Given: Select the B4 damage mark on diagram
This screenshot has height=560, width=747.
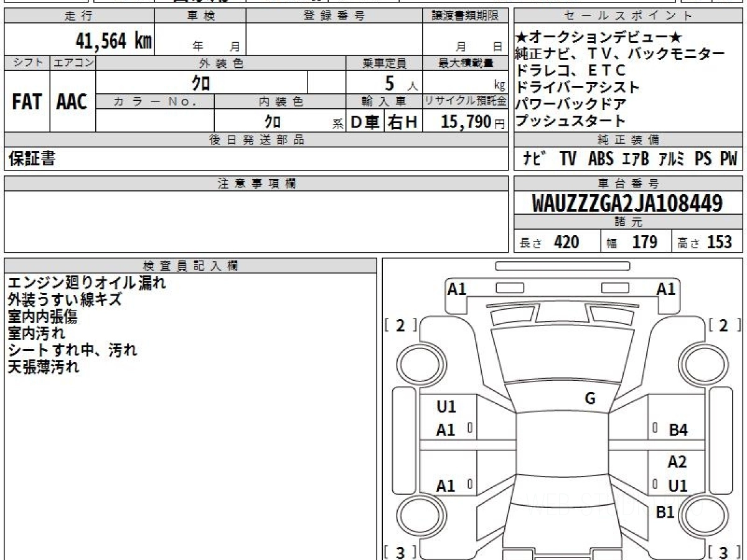Looking at the screenshot, I should [678, 430].
